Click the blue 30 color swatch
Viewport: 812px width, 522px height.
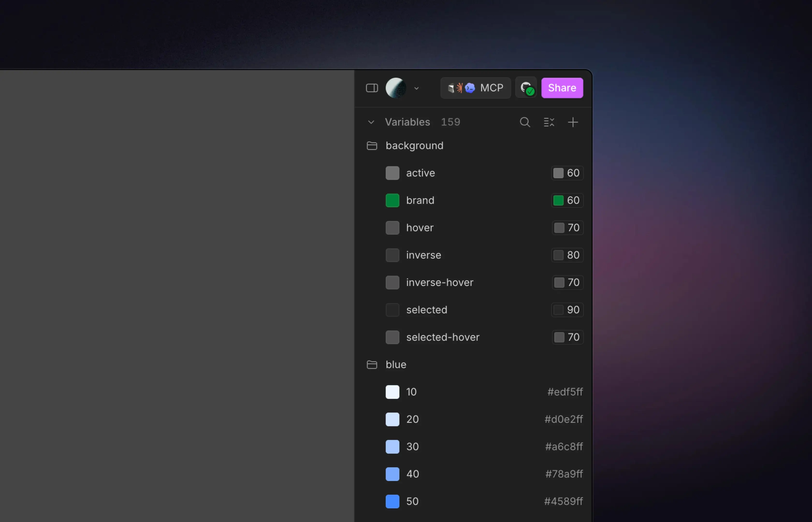tap(392, 447)
